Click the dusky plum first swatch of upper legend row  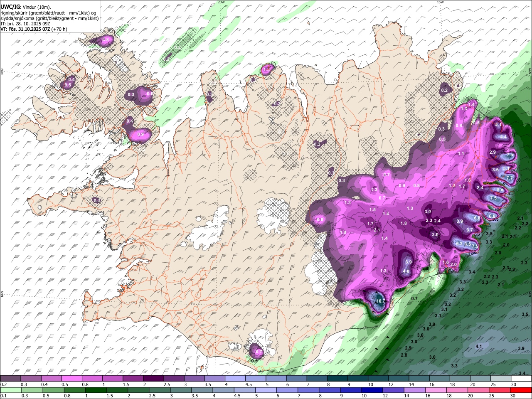[x=10, y=379]
